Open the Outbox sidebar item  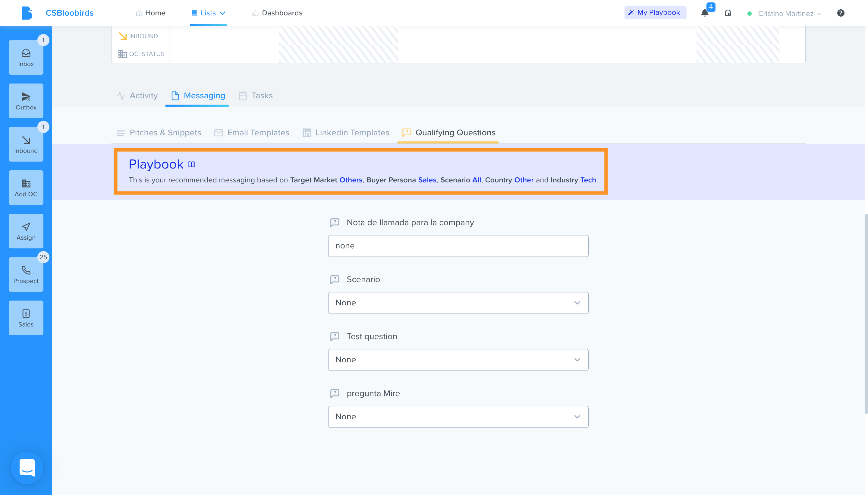click(x=26, y=101)
